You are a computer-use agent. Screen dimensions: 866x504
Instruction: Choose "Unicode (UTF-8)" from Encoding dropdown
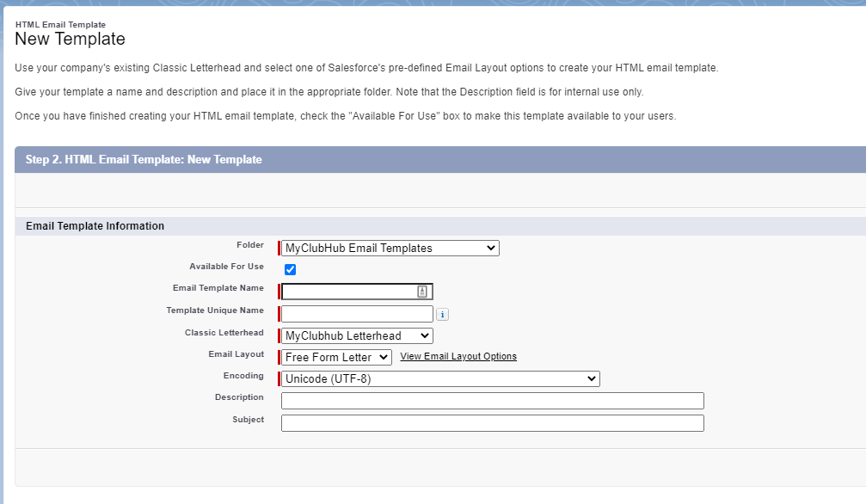pos(439,378)
